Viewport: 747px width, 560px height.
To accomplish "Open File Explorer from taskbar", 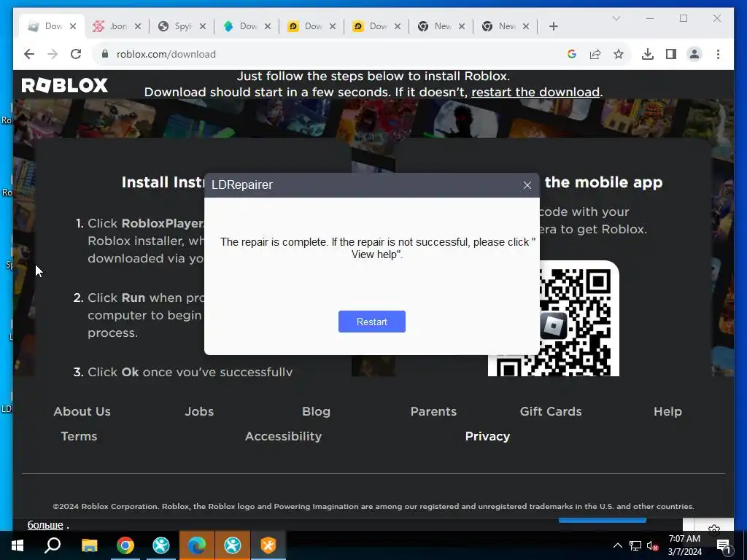I will pyautogui.click(x=89, y=545).
